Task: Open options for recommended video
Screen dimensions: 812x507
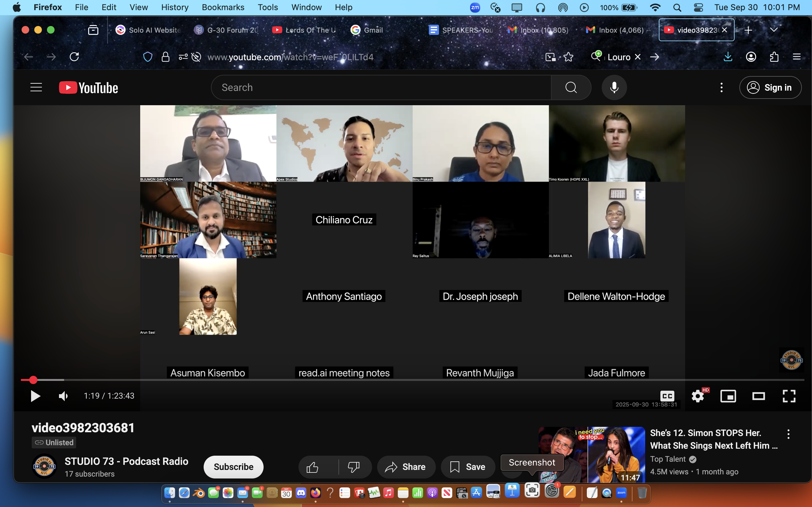Action: [788, 434]
